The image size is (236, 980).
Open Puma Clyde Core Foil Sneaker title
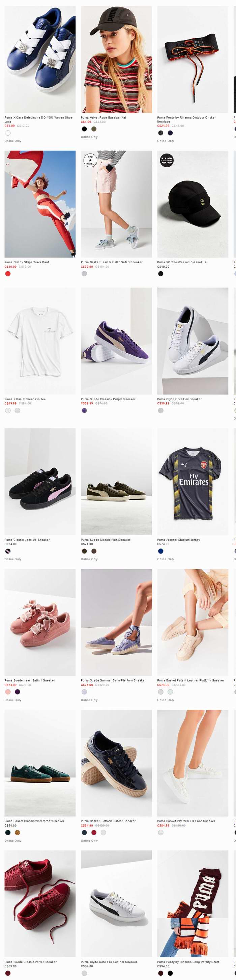click(x=179, y=399)
